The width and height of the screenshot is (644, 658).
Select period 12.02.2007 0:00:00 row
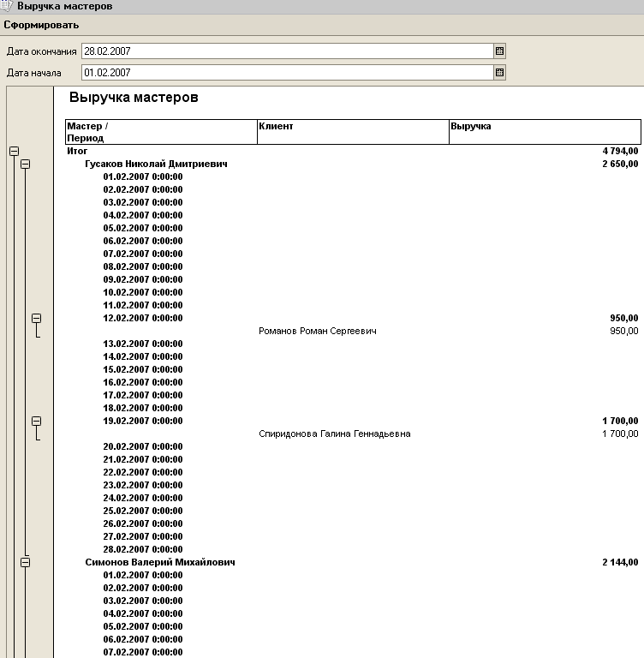pos(143,318)
